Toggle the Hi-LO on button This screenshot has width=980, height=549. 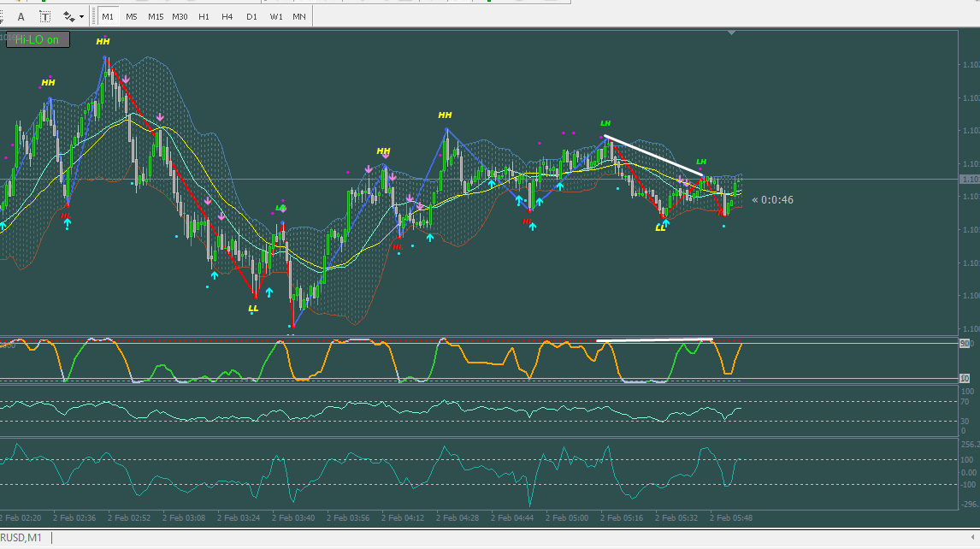[x=38, y=38]
